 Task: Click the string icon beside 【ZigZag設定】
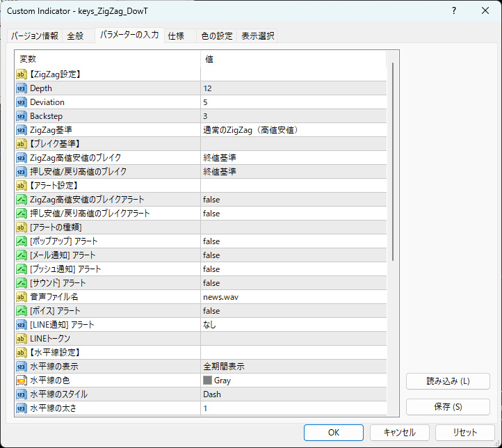click(21, 74)
